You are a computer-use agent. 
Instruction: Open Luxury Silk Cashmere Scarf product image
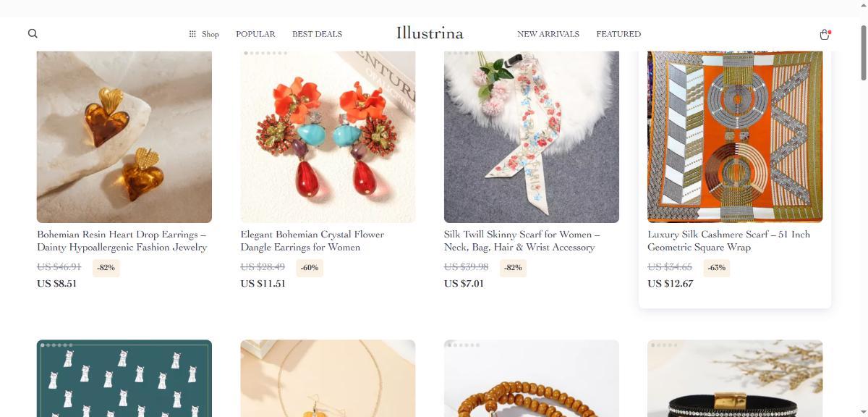735,137
